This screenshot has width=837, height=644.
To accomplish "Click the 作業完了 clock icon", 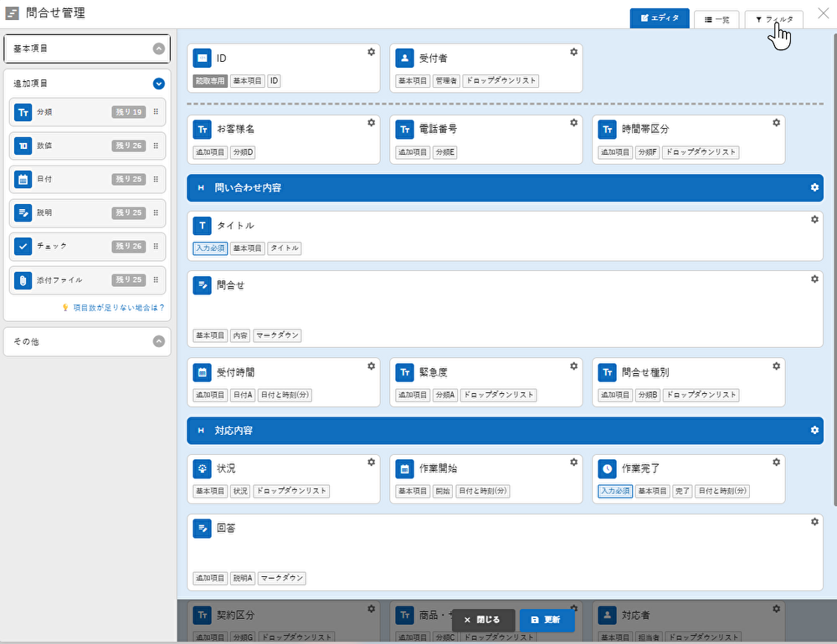I will (x=608, y=468).
